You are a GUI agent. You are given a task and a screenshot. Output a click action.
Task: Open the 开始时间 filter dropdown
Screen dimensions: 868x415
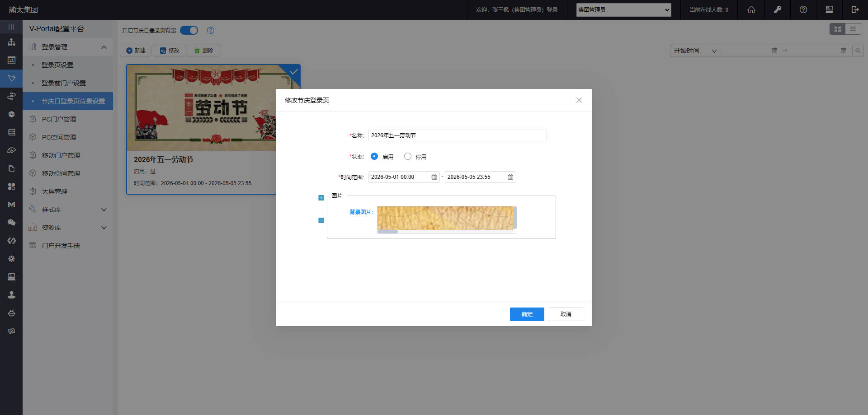pyautogui.click(x=694, y=51)
